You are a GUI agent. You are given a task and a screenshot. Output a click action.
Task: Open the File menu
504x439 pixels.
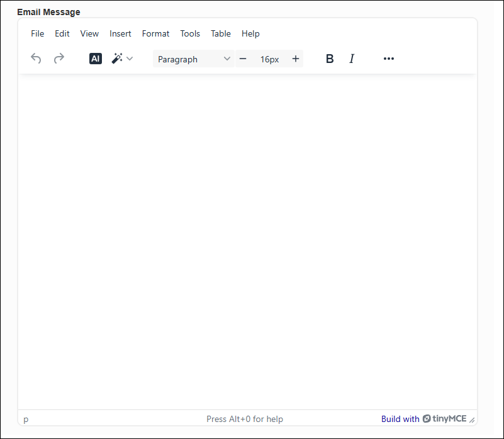38,33
